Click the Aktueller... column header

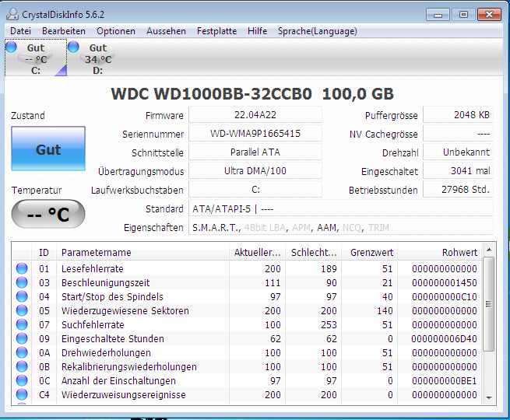point(257,253)
